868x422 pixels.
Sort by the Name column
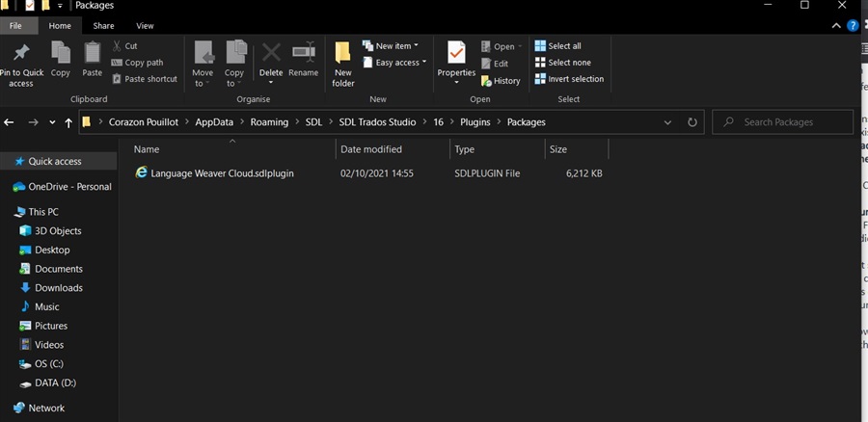[x=147, y=149]
